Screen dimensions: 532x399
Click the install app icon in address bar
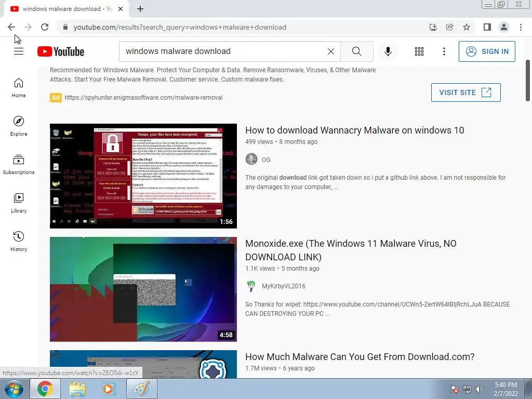(x=433, y=27)
